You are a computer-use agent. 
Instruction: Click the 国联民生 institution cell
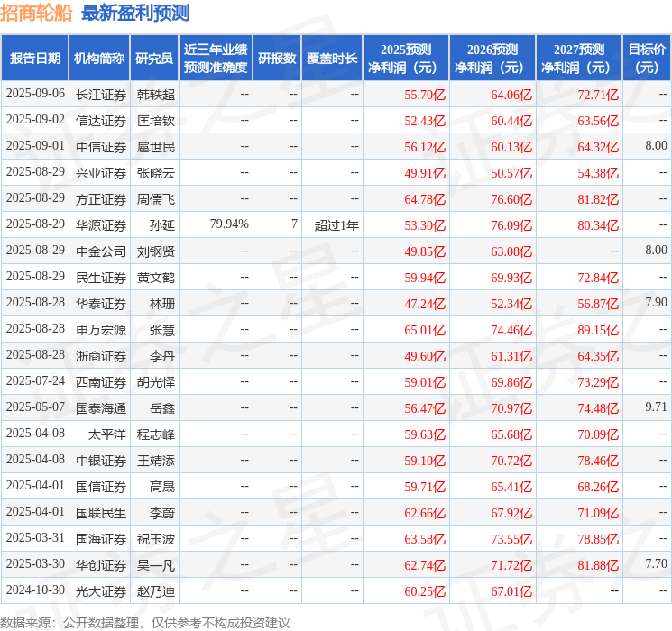[101, 513]
